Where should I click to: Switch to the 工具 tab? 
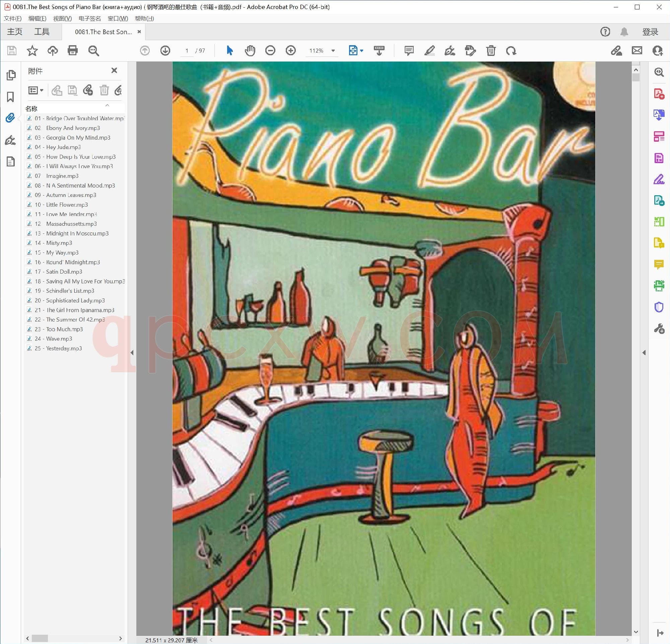42,32
